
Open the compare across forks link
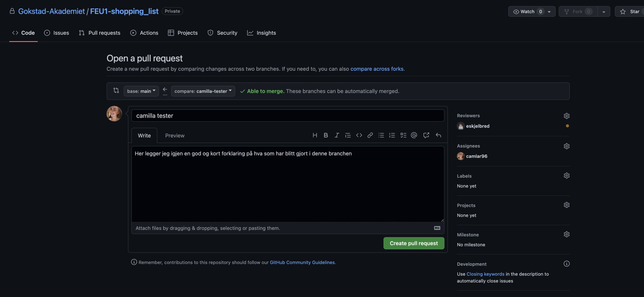click(x=377, y=69)
